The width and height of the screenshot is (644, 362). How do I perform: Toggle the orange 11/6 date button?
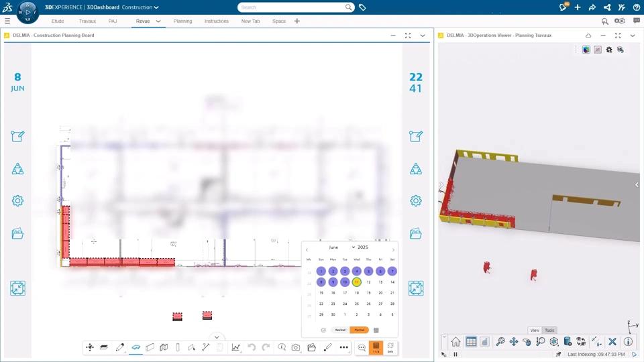pos(376,348)
